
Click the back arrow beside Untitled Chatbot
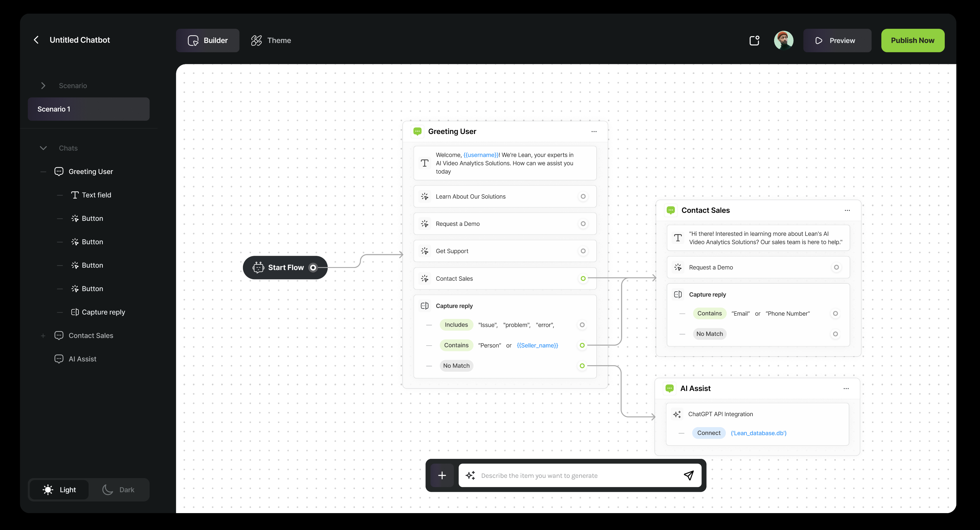(x=36, y=40)
